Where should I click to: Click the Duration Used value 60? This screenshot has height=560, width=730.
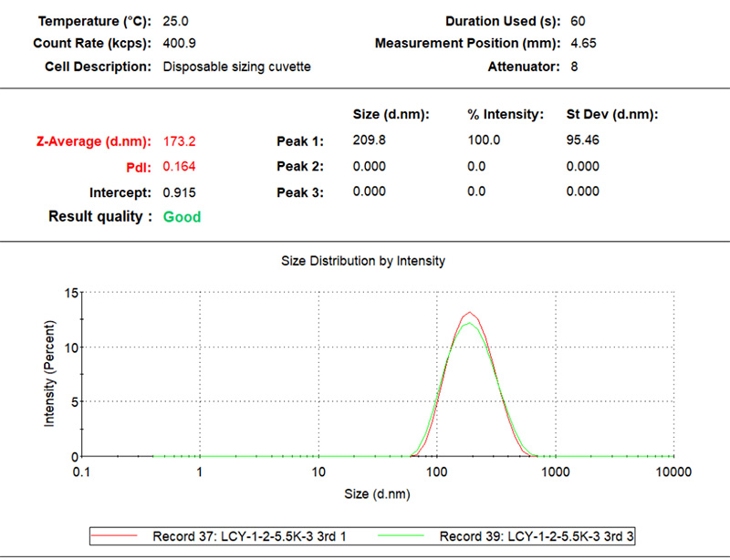click(x=578, y=20)
